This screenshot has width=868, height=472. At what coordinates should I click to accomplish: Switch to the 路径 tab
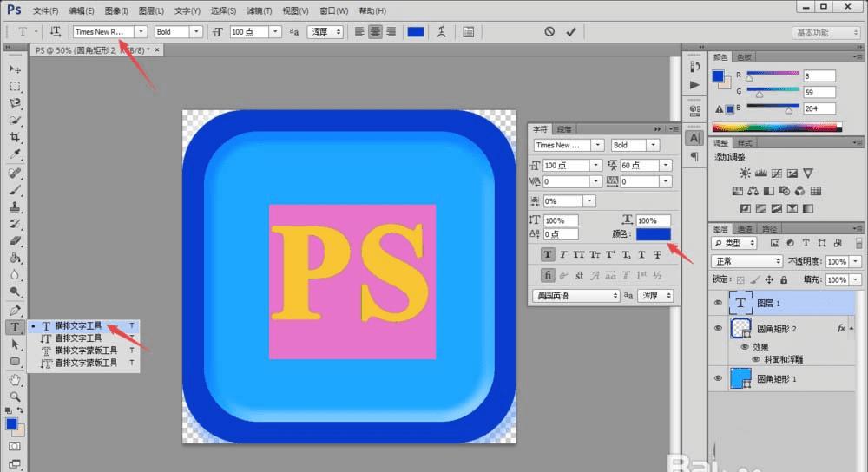coord(769,228)
